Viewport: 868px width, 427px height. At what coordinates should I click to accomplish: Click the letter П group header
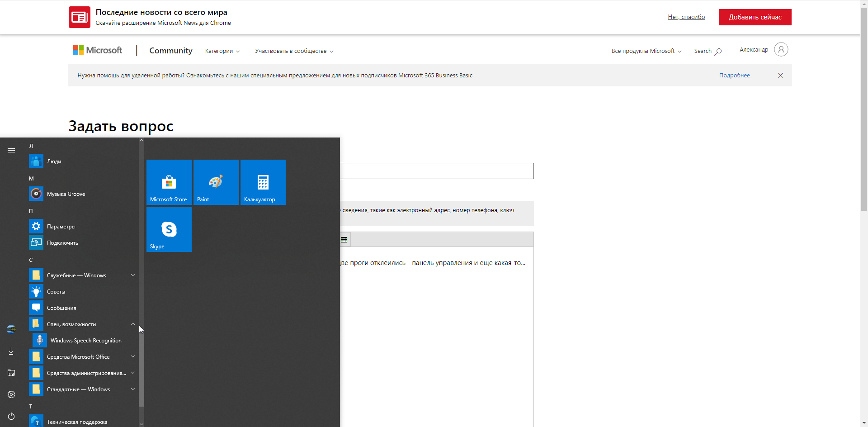click(x=31, y=211)
